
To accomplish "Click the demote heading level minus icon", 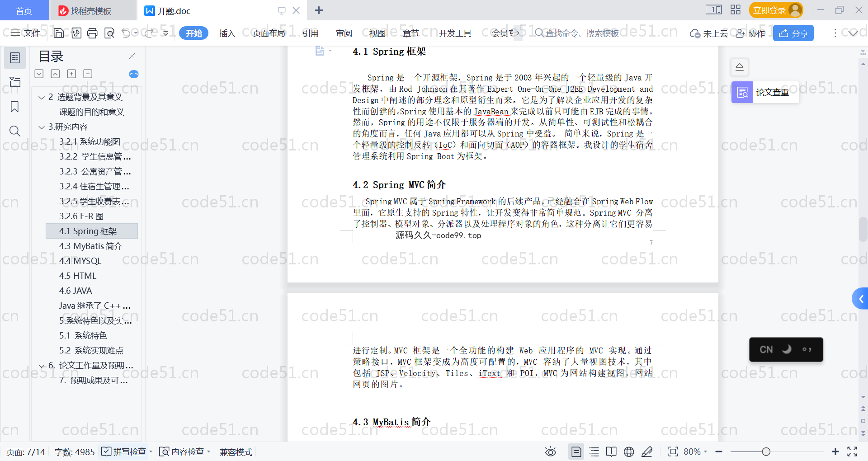I will coord(88,74).
